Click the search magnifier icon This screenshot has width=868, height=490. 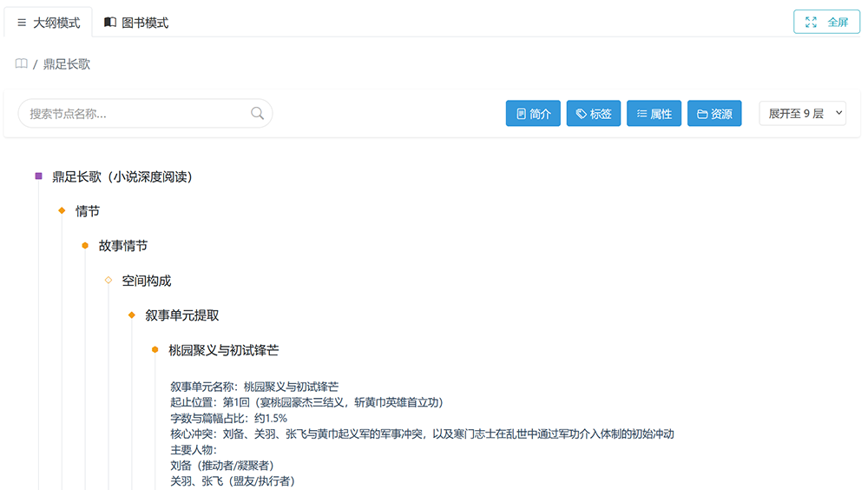pos(257,113)
